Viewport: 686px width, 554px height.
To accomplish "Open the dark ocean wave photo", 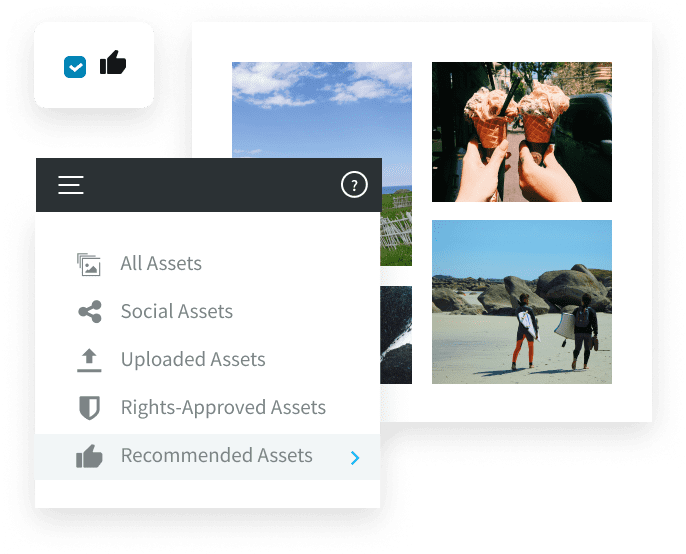I will coord(396,335).
